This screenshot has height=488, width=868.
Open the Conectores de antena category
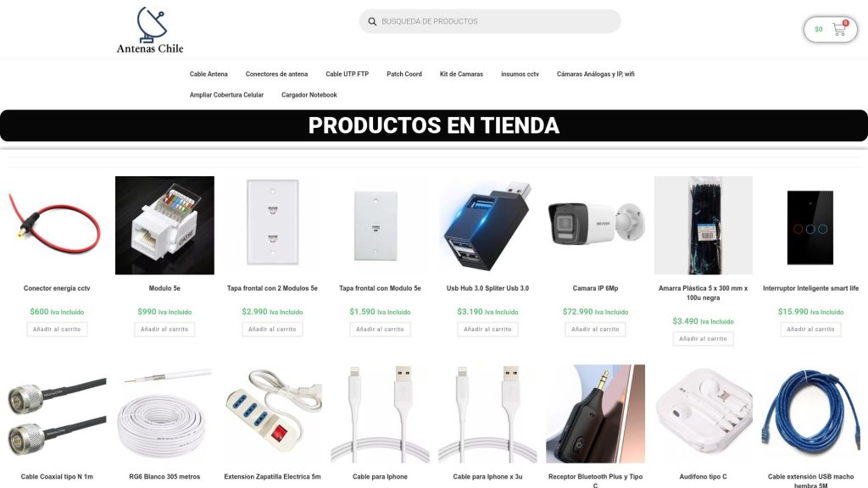point(277,75)
